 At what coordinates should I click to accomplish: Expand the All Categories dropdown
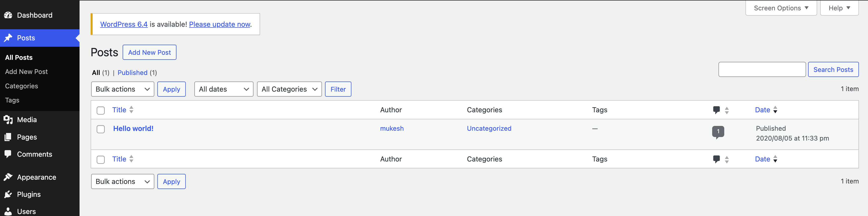tap(289, 89)
